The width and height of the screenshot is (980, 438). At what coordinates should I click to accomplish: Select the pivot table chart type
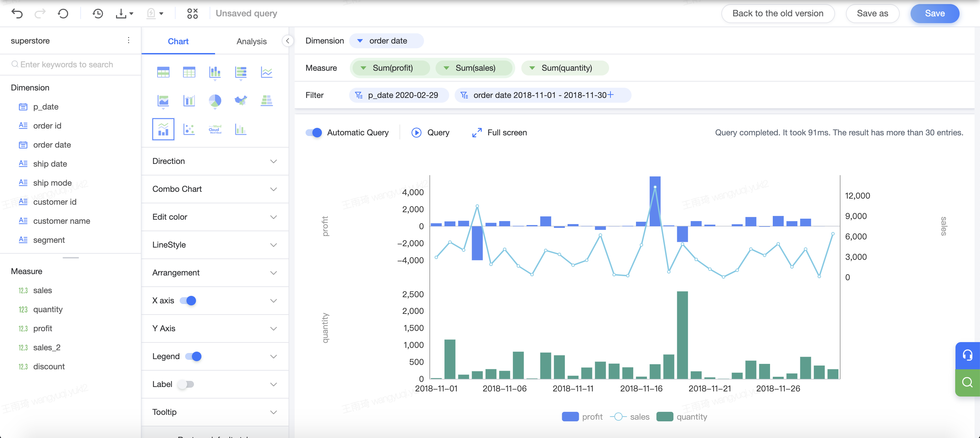(163, 72)
